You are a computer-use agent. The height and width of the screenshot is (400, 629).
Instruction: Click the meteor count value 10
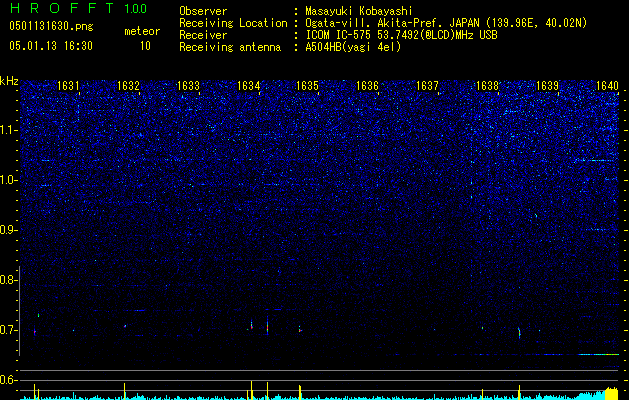(x=145, y=46)
